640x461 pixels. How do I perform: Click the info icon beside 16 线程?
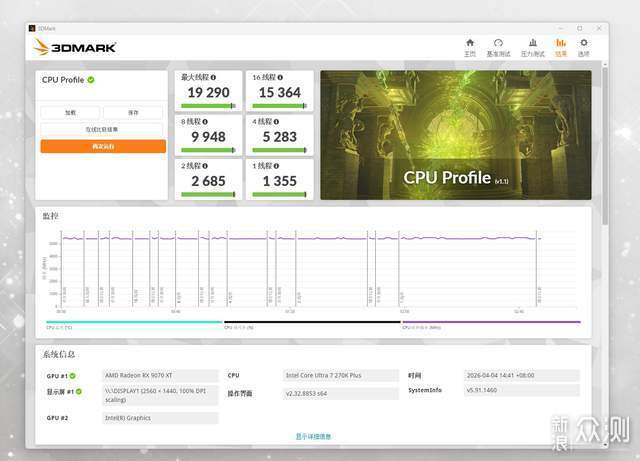pyautogui.click(x=280, y=77)
